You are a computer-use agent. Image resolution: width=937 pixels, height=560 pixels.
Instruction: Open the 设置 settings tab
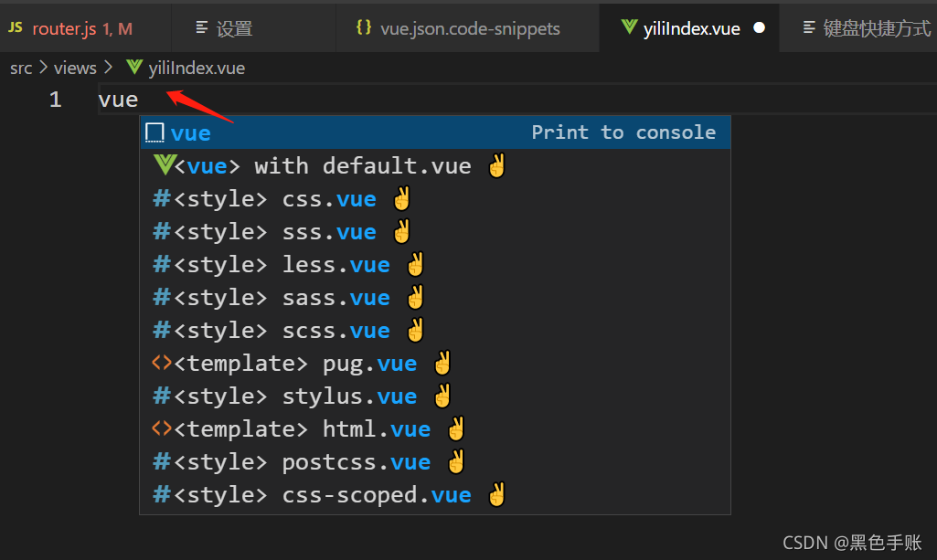pos(254,28)
